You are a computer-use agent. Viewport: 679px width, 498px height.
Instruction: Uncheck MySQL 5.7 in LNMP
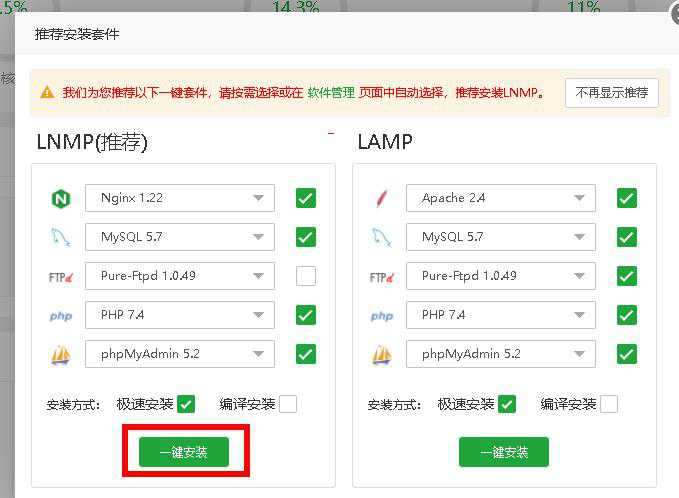pos(306,237)
